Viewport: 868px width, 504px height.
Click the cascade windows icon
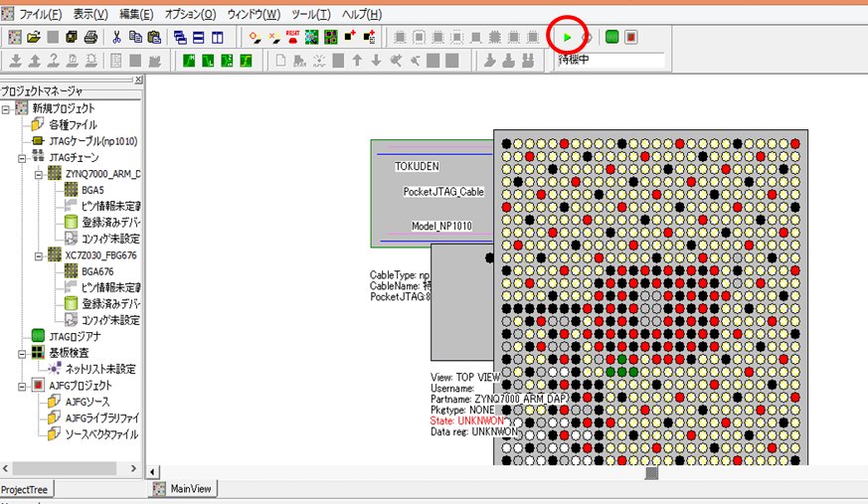pyautogui.click(x=180, y=37)
